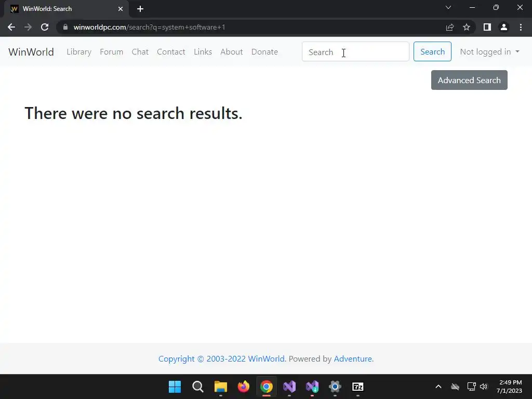Viewport: 532px width, 399px height.
Task: Click the 'There were no search results.' heading
Action: (134, 113)
